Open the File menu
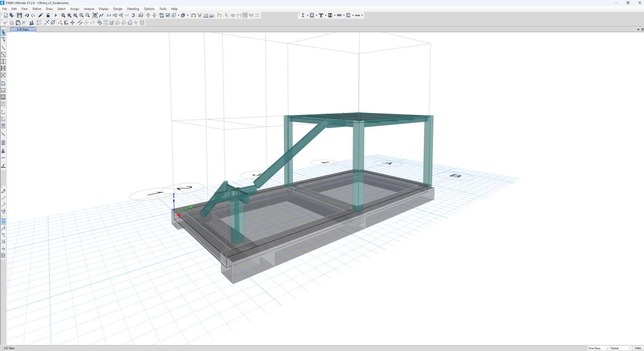 click(x=4, y=9)
